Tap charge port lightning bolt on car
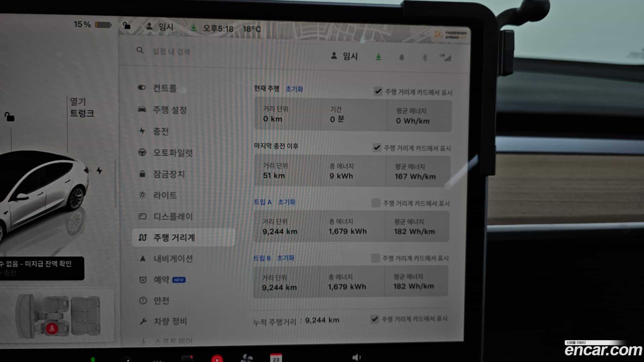The width and height of the screenshot is (644, 362). (x=99, y=170)
